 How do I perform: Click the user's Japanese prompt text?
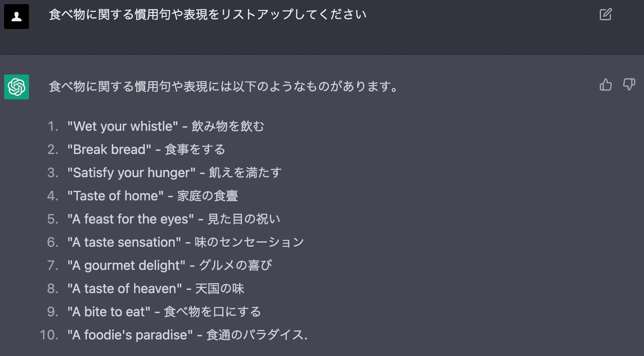coord(207,15)
